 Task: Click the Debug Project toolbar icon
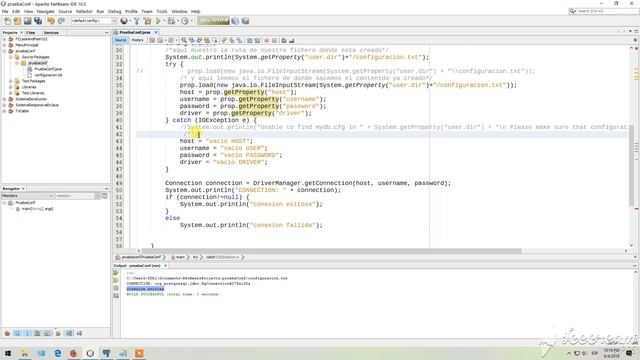[x=171, y=21]
